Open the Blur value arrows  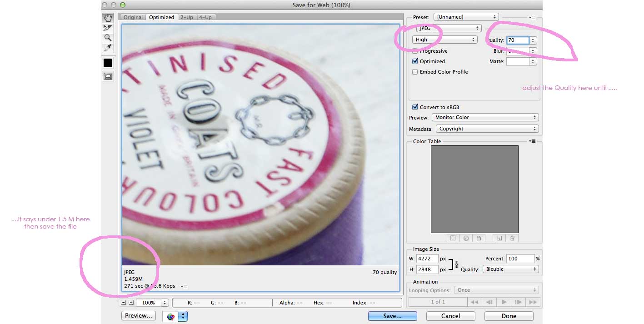[533, 51]
